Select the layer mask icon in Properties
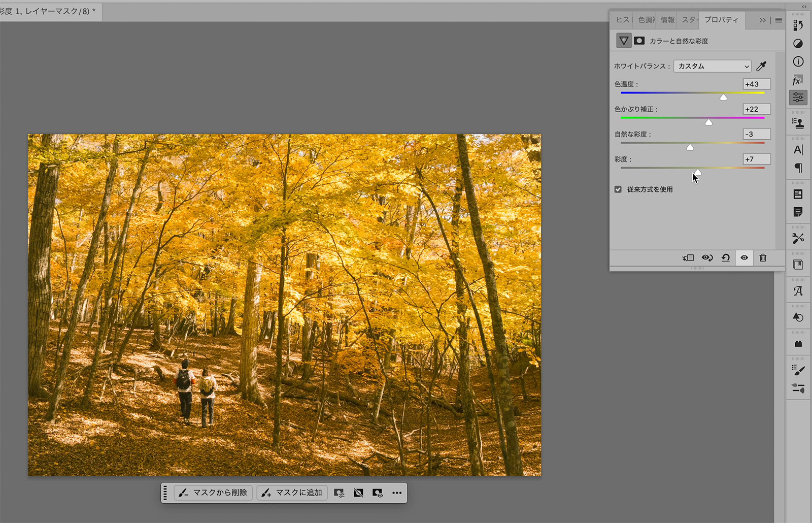 (639, 41)
